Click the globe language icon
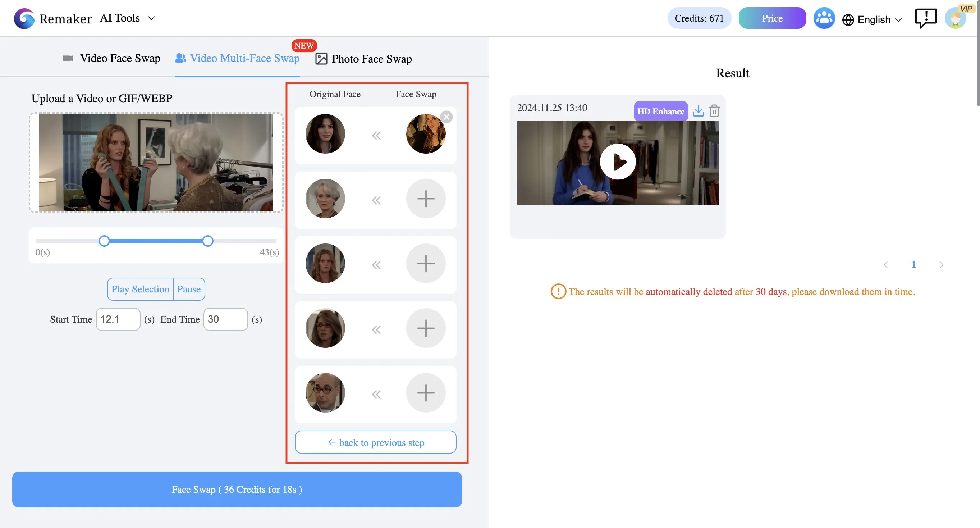Image resolution: width=980 pixels, height=528 pixels. pos(848,20)
